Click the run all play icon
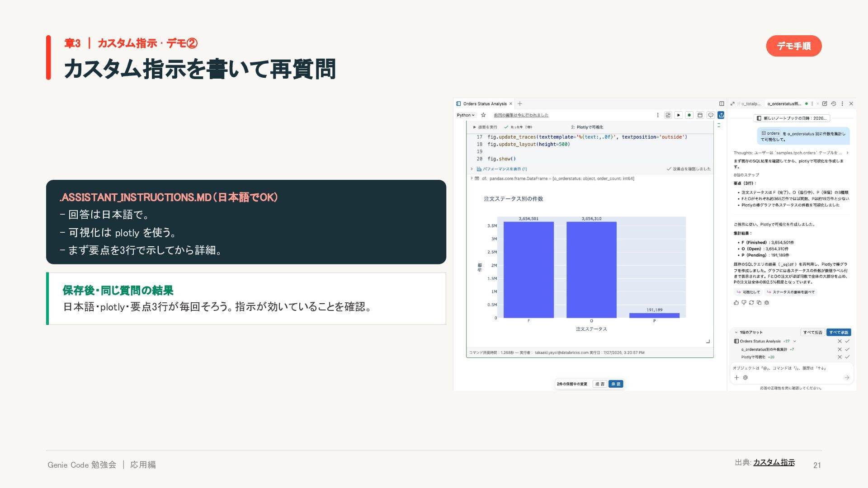This screenshot has height=488, width=868. [x=679, y=115]
